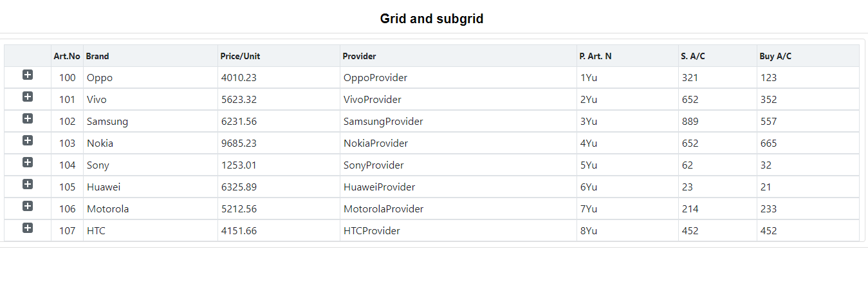The image size is (868, 296).
Task: Select the HTCProvider cell
Action: tap(372, 231)
